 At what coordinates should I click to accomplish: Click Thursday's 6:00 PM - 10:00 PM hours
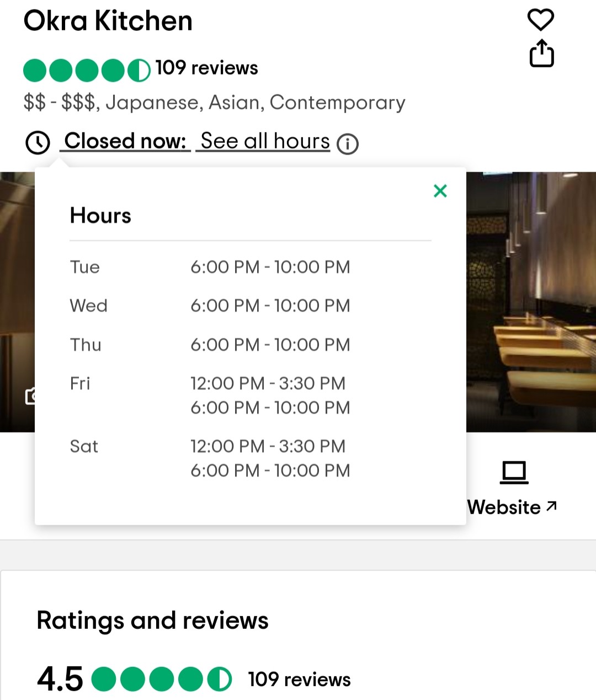(270, 345)
